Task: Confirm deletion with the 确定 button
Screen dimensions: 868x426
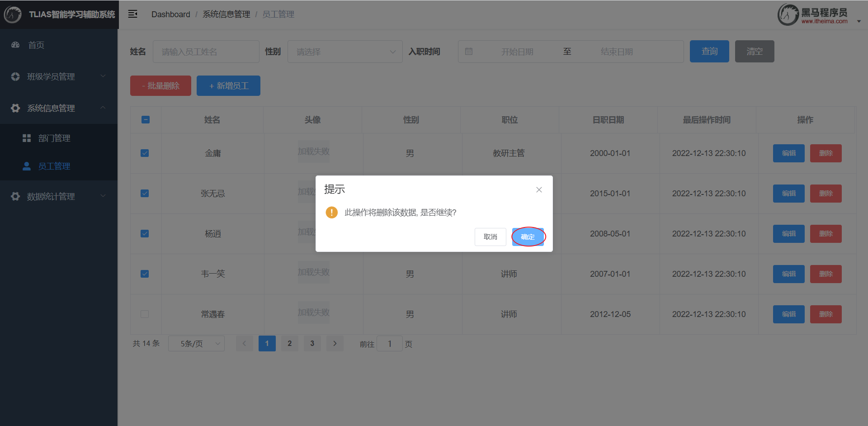Action: pos(528,237)
